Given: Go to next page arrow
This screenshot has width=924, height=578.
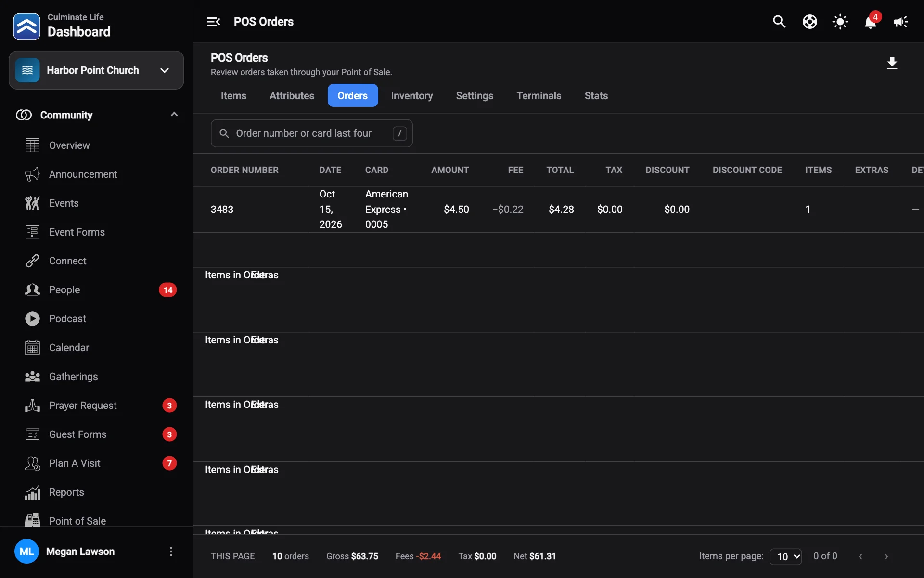Looking at the screenshot, I should click(886, 556).
